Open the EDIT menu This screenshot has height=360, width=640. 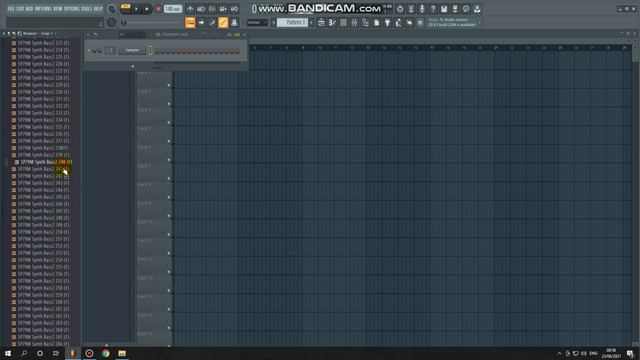20,9
